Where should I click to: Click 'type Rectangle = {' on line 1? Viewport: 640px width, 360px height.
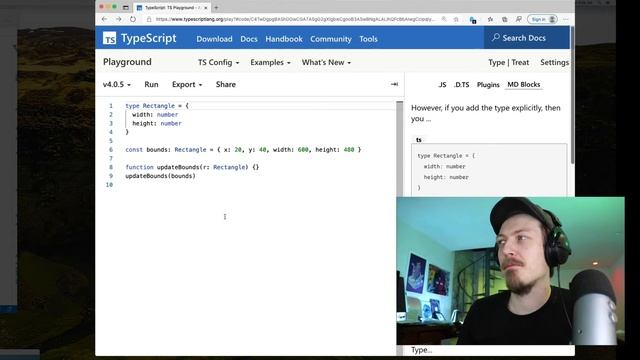point(157,106)
